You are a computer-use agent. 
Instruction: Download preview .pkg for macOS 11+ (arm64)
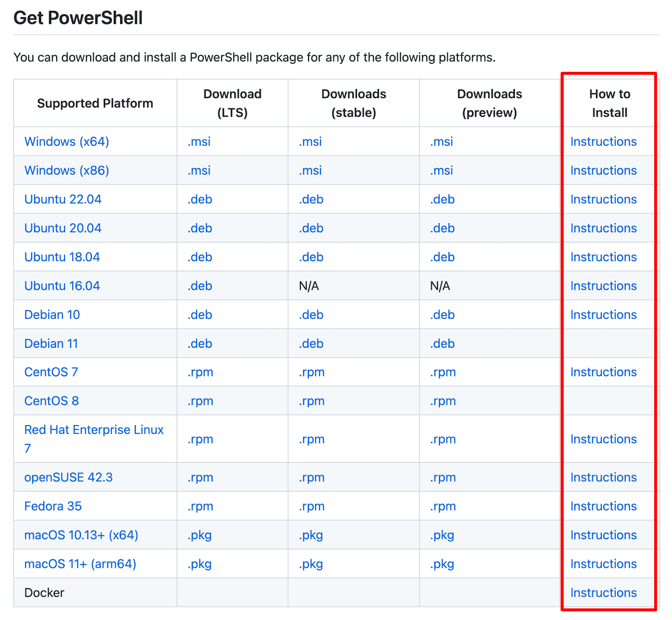pyautogui.click(x=442, y=564)
